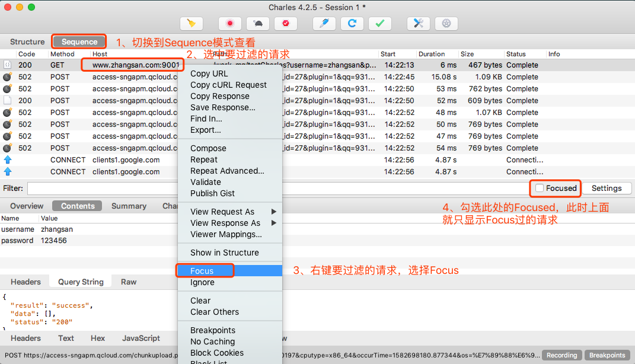This screenshot has height=364, width=635.
Task: Click blank page icon of 200 POST row
Action: click(x=7, y=100)
